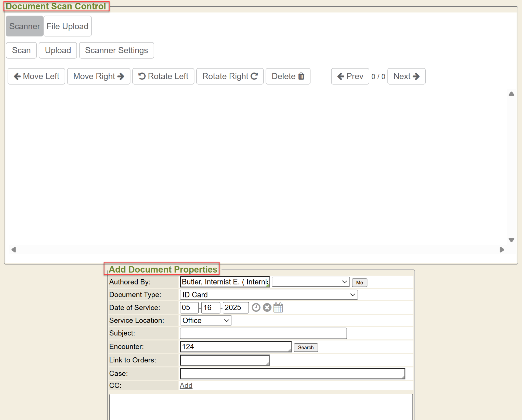Viewport: 522px width, 420px height.
Task: Click the Add link next to CC
Action: (x=186, y=385)
